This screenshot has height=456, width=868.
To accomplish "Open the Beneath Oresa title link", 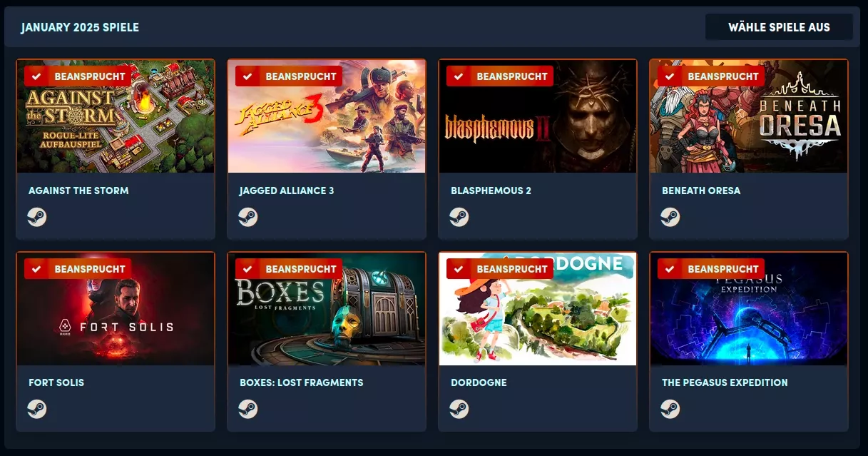I will pos(701,191).
